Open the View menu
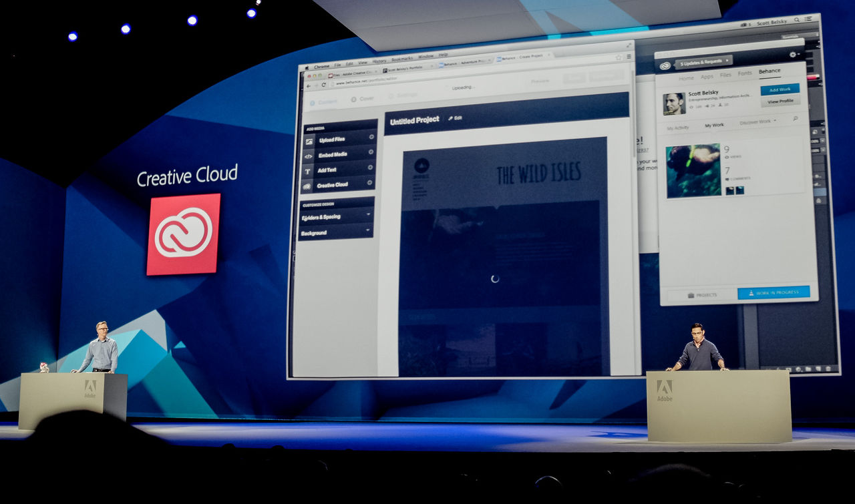855x504 pixels. pos(363,62)
